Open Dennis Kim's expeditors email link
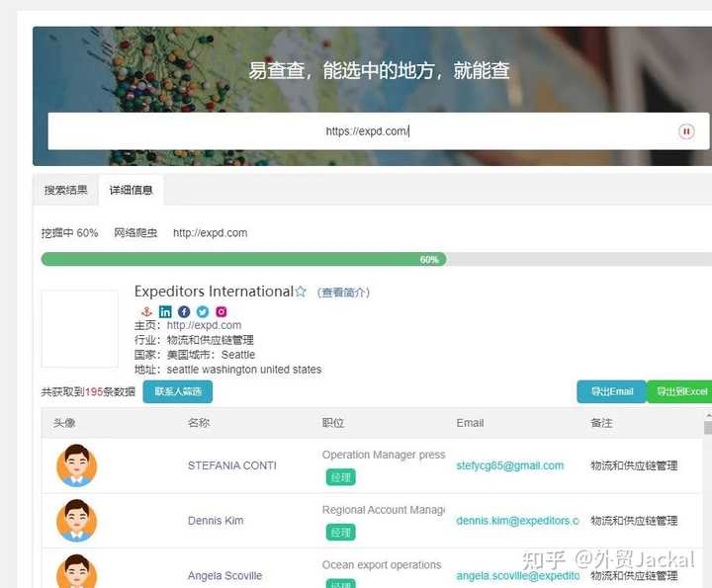 (517, 521)
